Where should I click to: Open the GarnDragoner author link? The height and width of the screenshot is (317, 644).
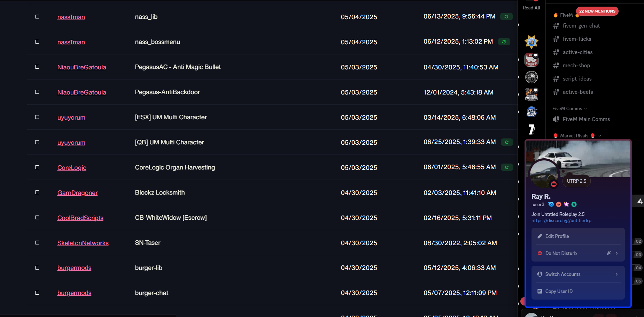pos(77,193)
